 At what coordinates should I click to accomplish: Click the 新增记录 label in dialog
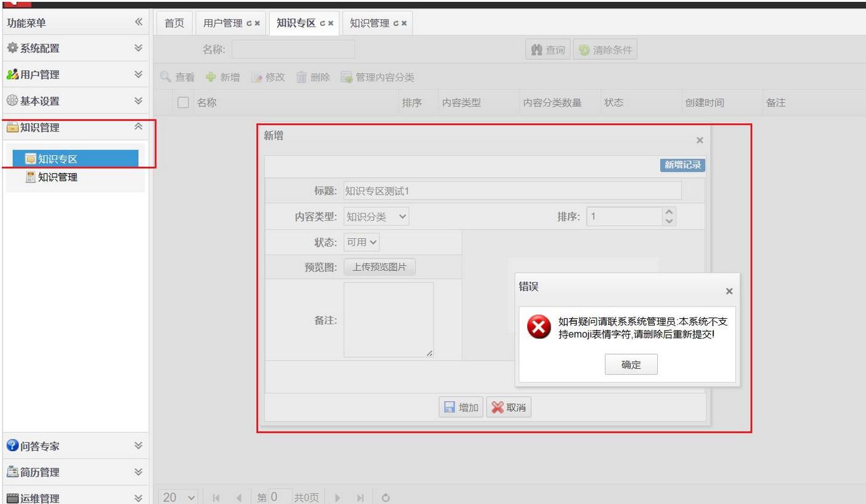[x=683, y=165]
